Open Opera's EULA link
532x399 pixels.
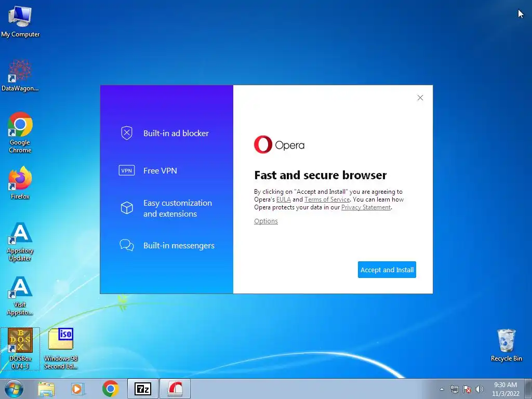pos(284,199)
